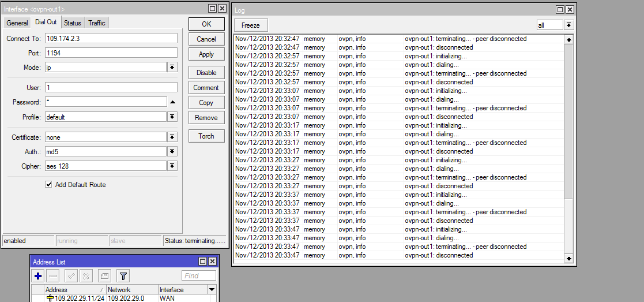Open the Status tab
644x302 pixels.
pos(72,23)
